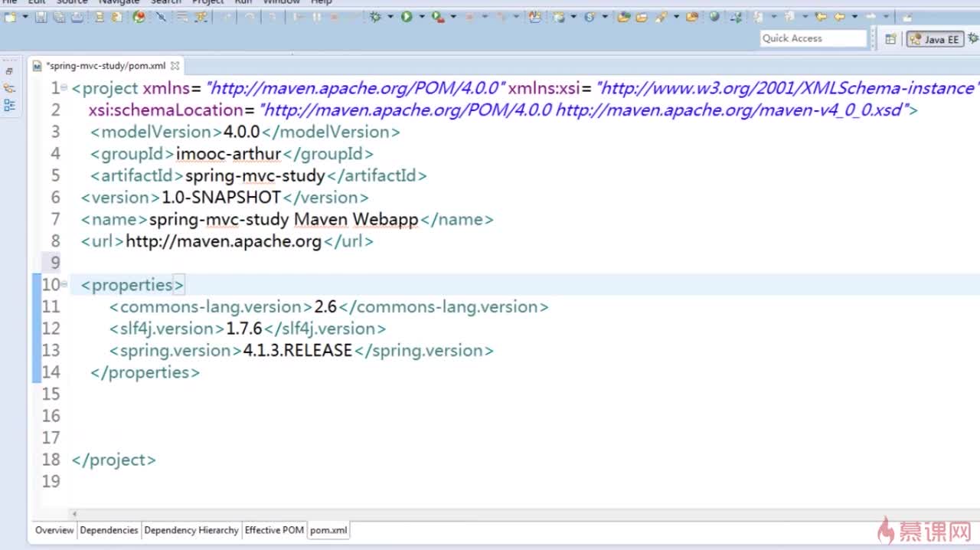This screenshot has width=980, height=550.
Task: Click the url text 'http://maven.apache.org'
Action: [x=224, y=241]
